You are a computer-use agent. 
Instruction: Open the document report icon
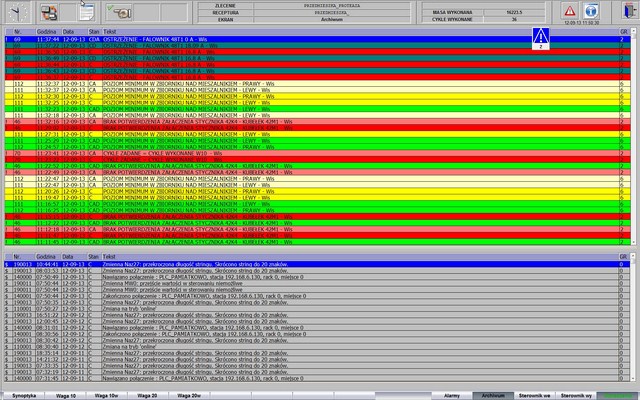point(87,12)
